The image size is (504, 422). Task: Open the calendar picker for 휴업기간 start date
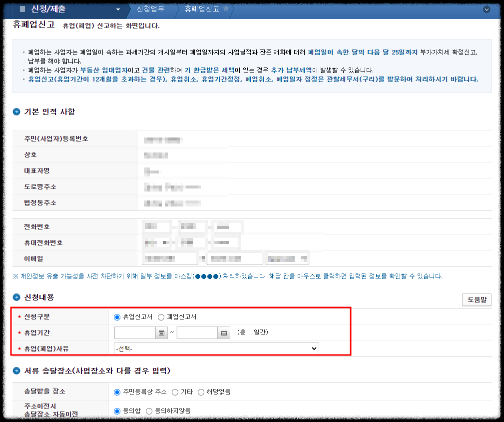tap(161, 331)
